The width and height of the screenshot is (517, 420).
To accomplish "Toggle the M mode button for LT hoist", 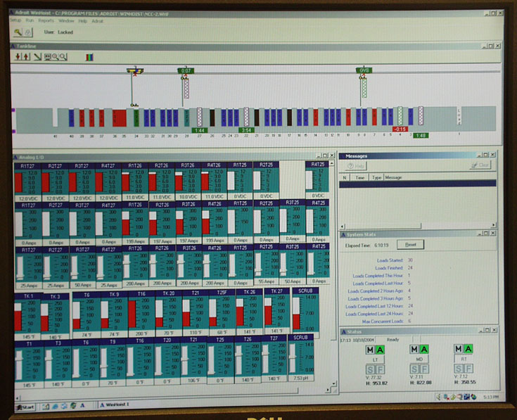I will pyautogui.click(x=370, y=350).
